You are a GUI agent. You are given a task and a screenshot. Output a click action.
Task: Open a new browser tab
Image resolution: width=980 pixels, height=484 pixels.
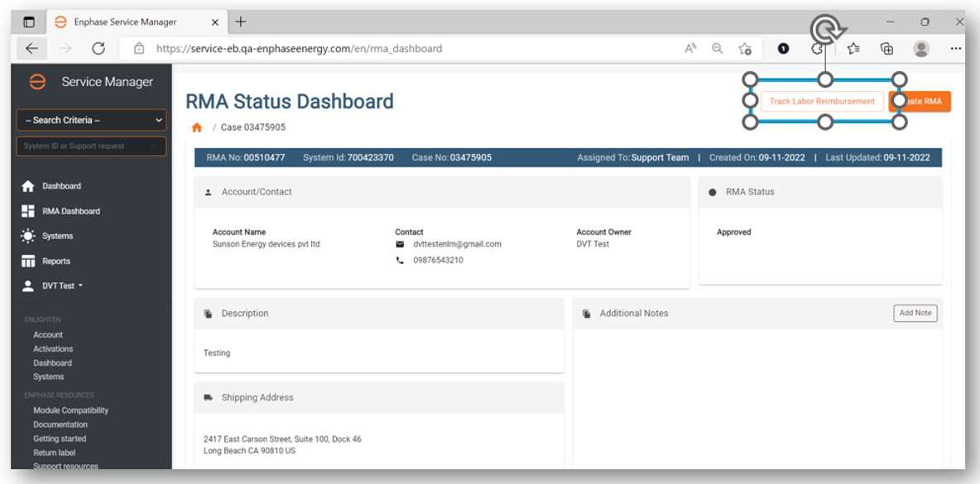pyautogui.click(x=240, y=22)
